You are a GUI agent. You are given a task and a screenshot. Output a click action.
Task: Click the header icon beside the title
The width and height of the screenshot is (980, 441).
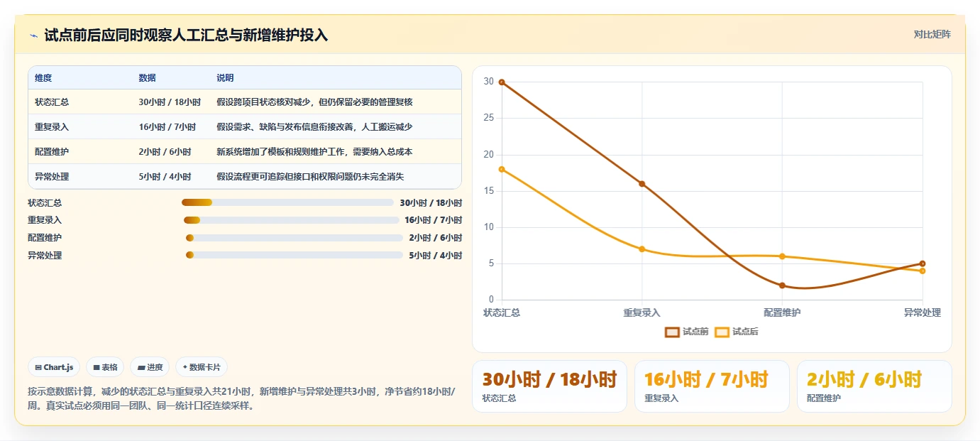(x=33, y=36)
